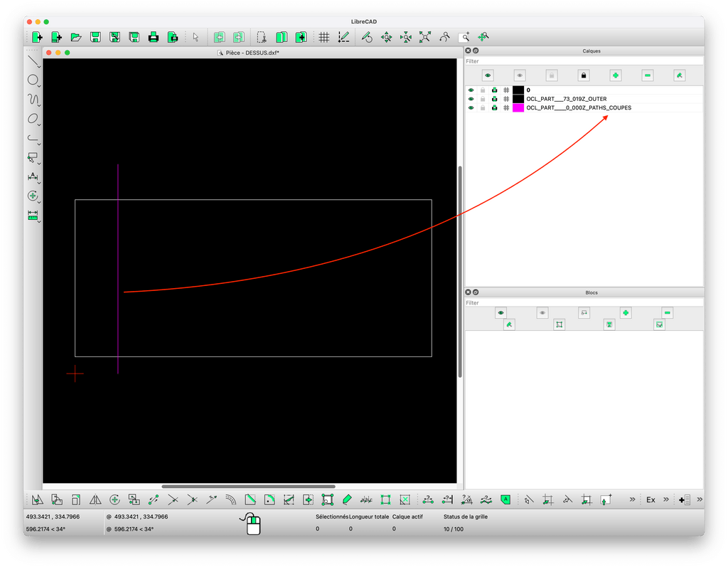This screenshot has height=567, width=728.
Task: Toggle construction mode for layer 0
Action: [x=506, y=90]
